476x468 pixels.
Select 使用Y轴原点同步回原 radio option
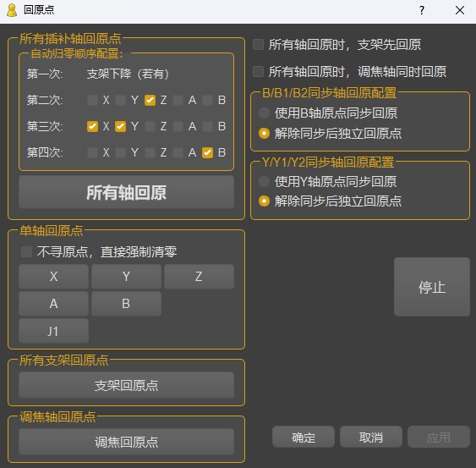pos(264,182)
